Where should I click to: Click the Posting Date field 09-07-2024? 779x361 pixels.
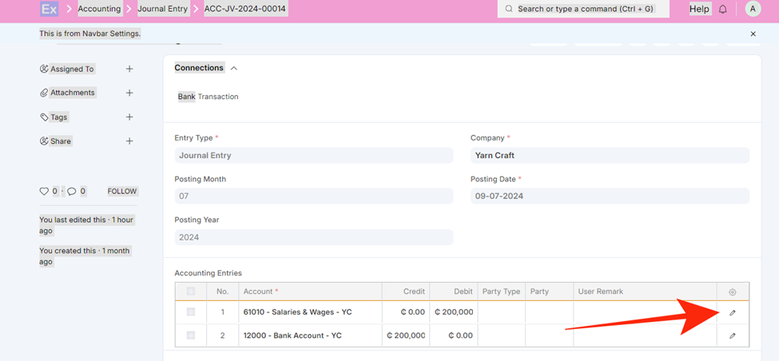pyautogui.click(x=610, y=196)
